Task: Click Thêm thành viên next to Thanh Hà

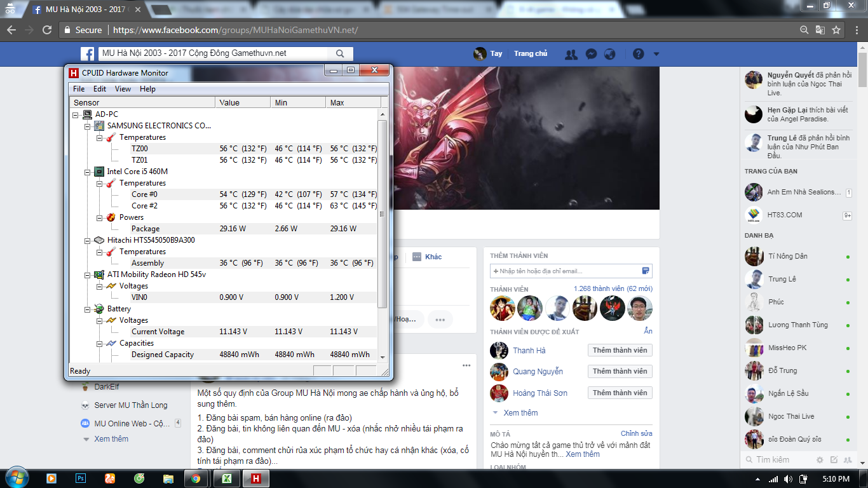Action: tap(620, 350)
